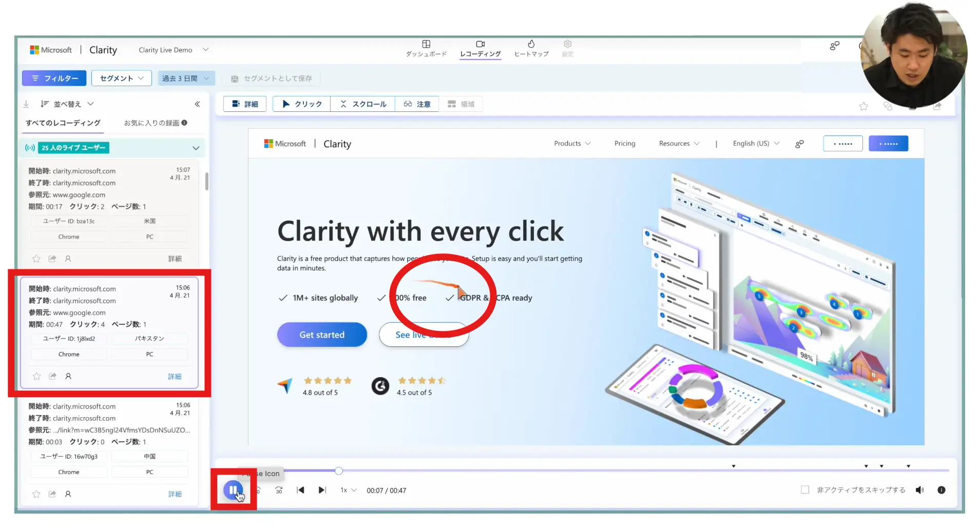The image size is (980, 531).
Task: Pause the recording playback
Action: (x=233, y=490)
